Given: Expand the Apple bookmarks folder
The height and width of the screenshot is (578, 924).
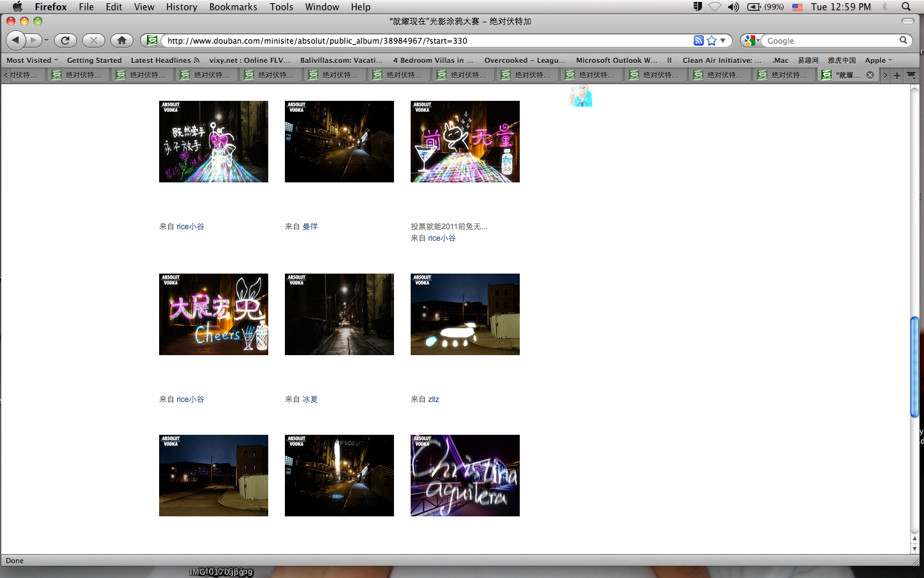Looking at the screenshot, I should coord(878,60).
